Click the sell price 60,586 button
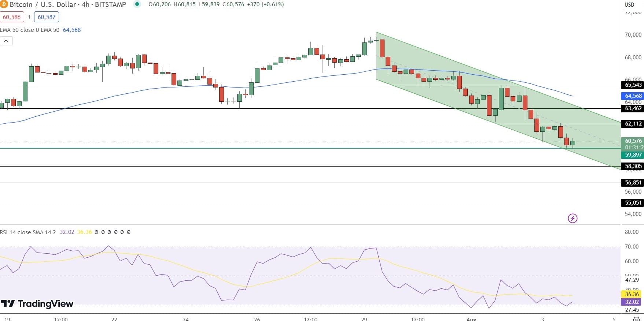The width and height of the screenshot is (644, 321). [12, 17]
